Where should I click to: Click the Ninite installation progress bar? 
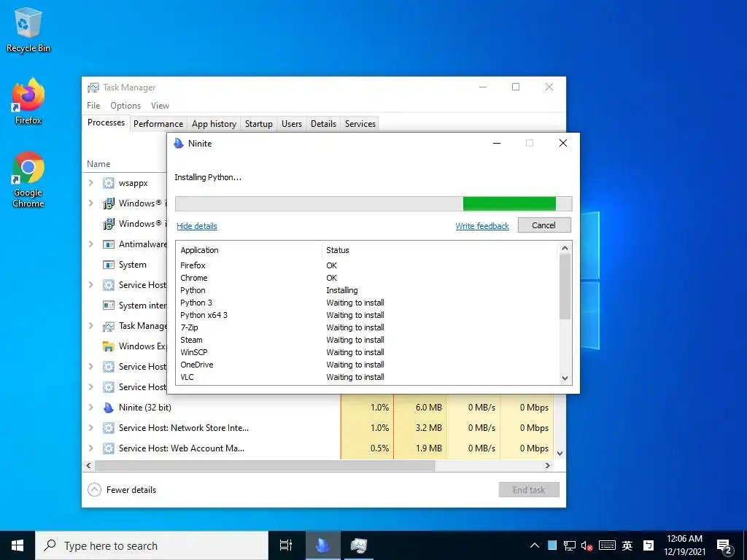tap(373, 203)
